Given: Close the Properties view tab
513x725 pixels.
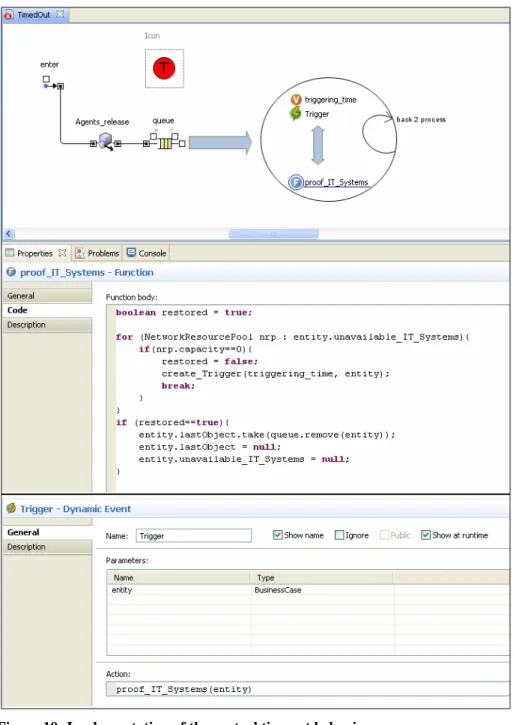Looking at the screenshot, I should click(x=62, y=253).
